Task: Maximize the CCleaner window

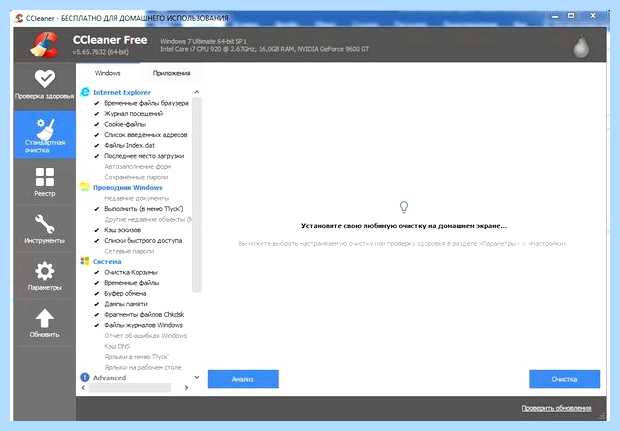Action: (x=571, y=16)
